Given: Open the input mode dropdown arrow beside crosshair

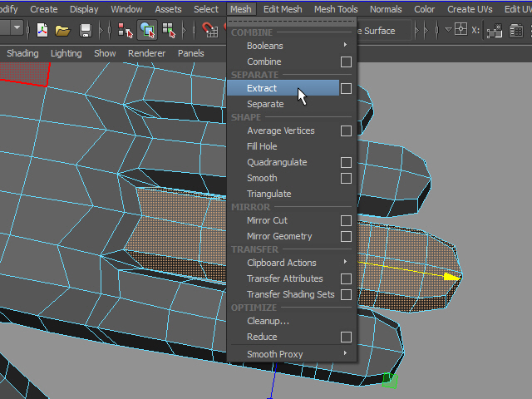Looking at the screenshot, I should point(448,30).
